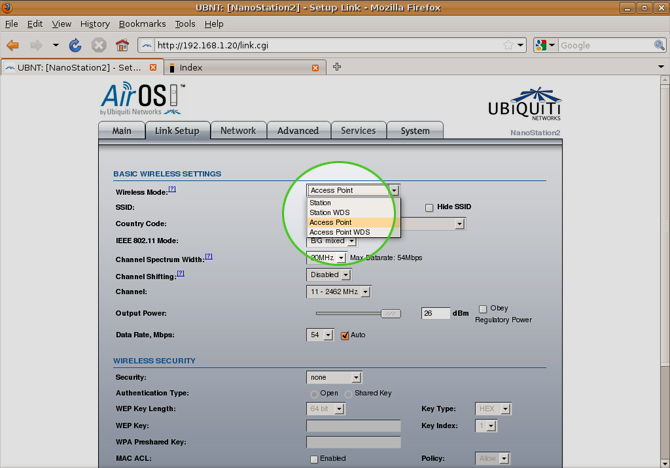This screenshot has height=468, width=670.
Task: Open Wireless Mode help link [?]
Action: click(172, 189)
